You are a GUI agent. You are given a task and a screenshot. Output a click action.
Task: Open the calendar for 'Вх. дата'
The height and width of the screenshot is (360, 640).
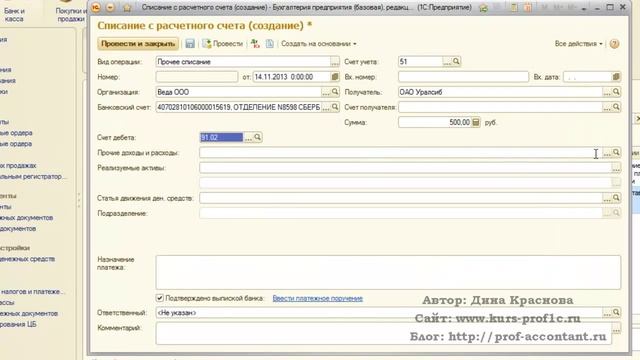tap(616, 77)
